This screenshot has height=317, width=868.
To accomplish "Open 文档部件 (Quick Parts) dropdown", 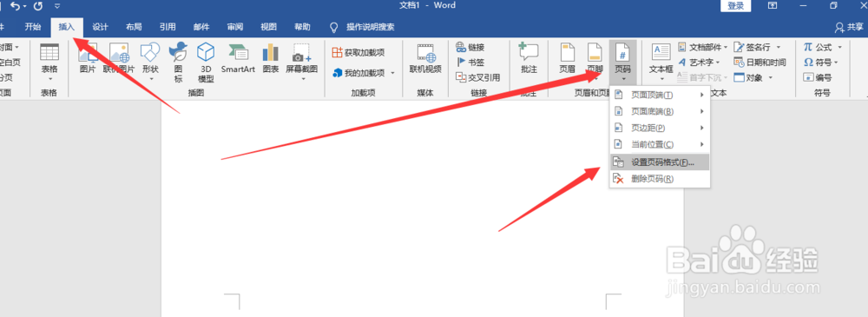I will (x=702, y=47).
